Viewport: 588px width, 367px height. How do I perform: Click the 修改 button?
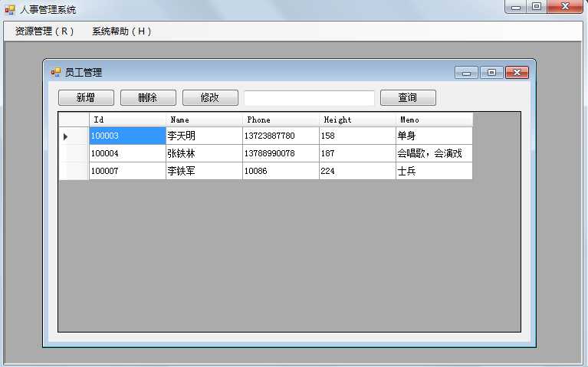pos(210,97)
